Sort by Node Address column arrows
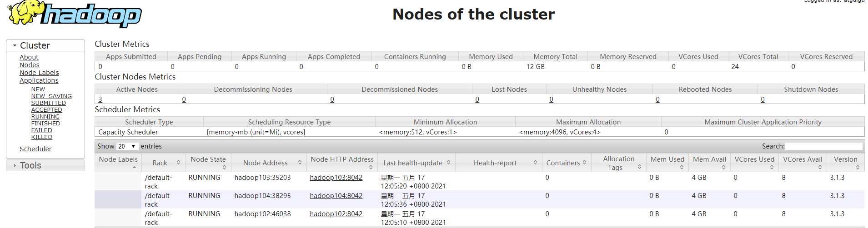 click(300, 163)
